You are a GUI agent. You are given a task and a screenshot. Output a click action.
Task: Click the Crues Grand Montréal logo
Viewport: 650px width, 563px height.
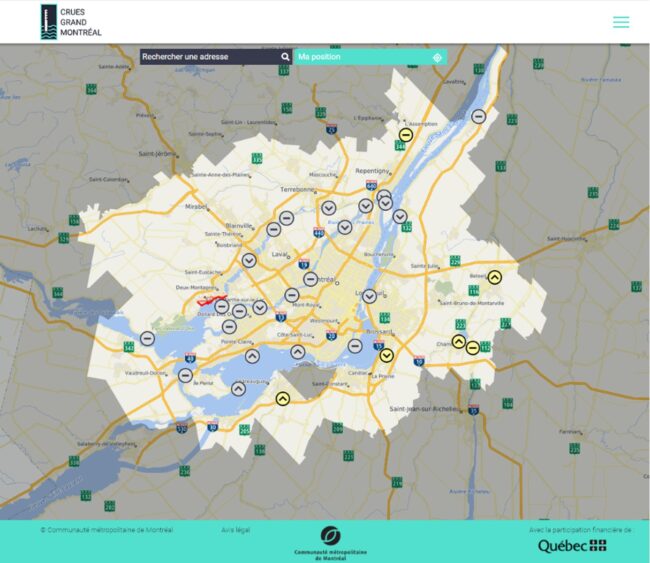click(x=71, y=22)
